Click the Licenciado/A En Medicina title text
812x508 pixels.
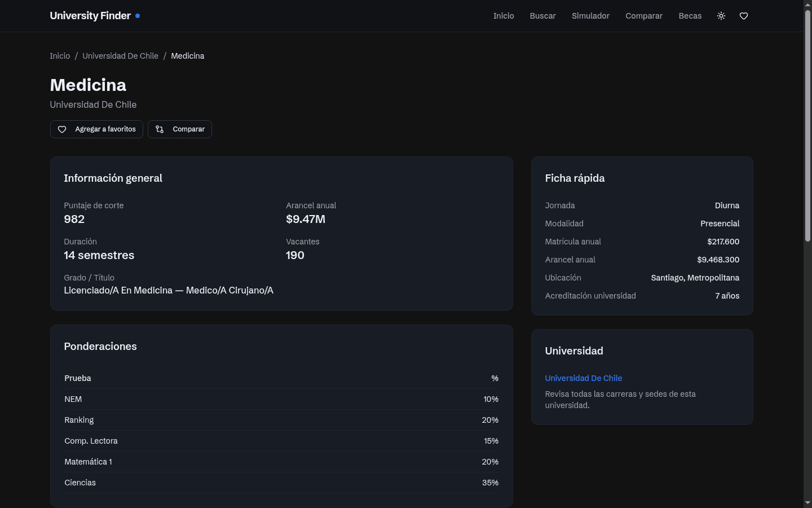169,290
